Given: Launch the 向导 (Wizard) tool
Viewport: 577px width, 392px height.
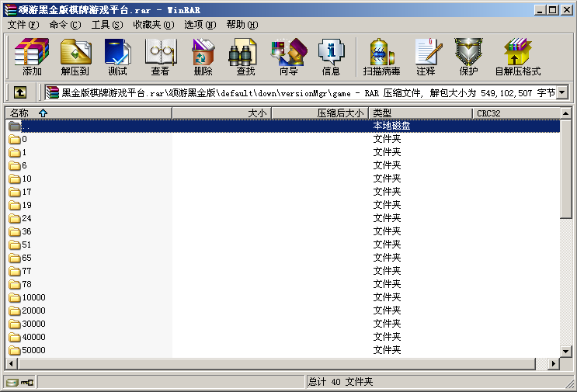Looking at the screenshot, I should [x=288, y=57].
